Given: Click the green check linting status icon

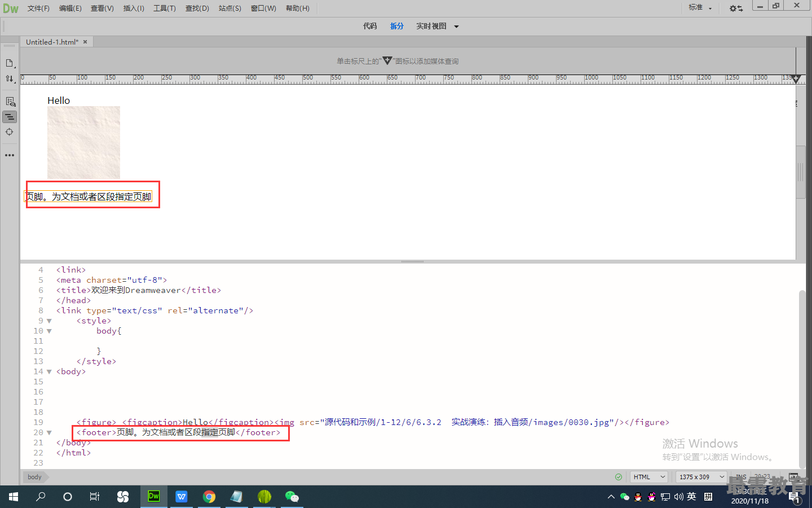Looking at the screenshot, I should coord(619,477).
